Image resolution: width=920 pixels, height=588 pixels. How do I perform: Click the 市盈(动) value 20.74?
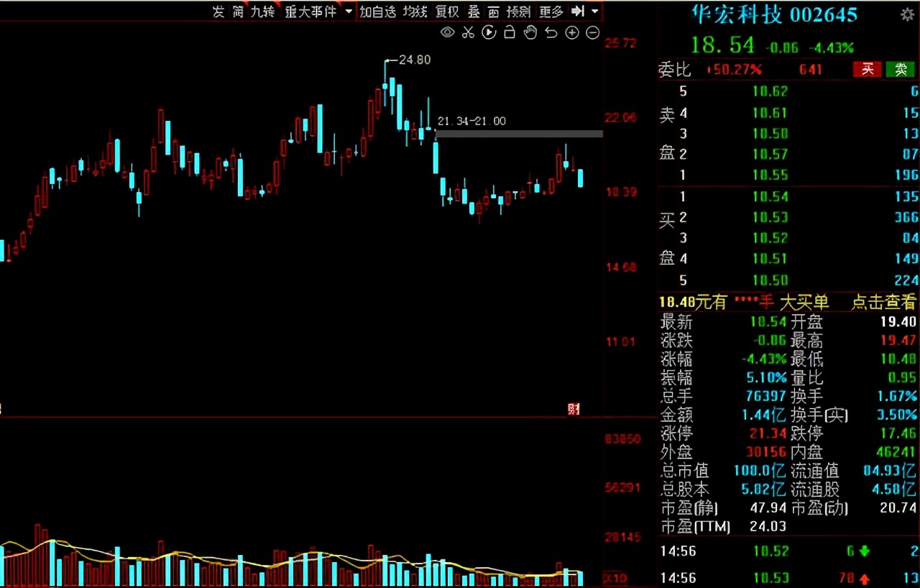tap(899, 508)
